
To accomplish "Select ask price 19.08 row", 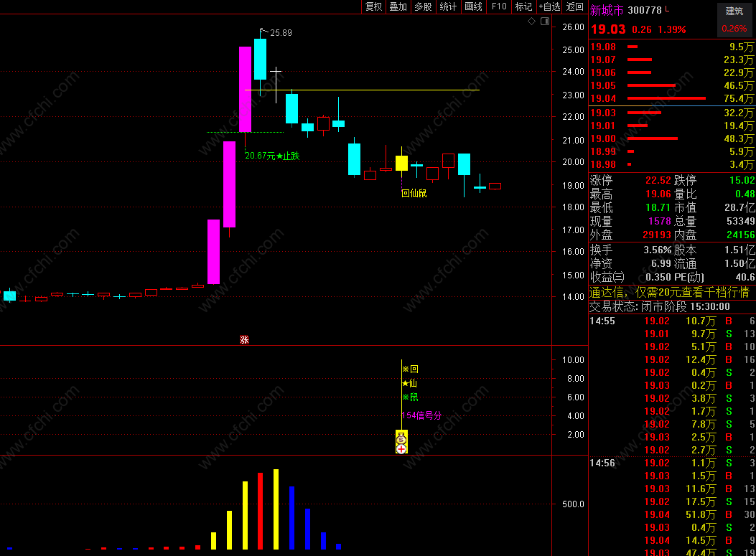I will tap(672, 47).
